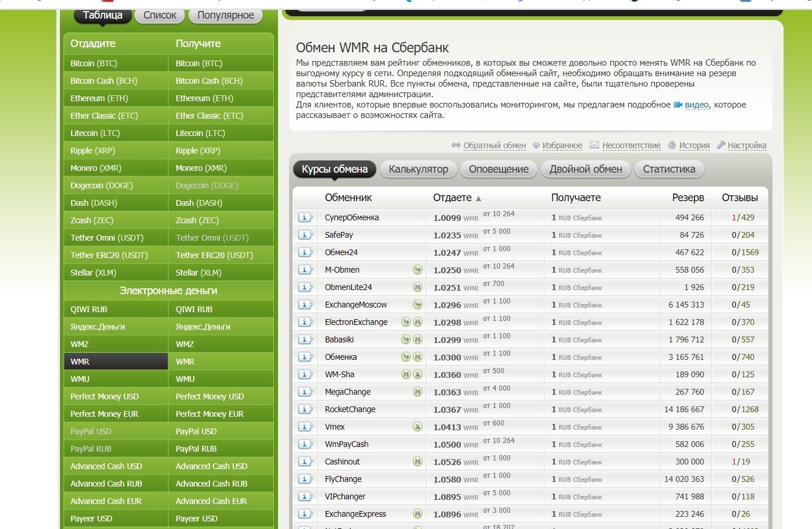Open the Двойной обмен tab

pos(586,169)
